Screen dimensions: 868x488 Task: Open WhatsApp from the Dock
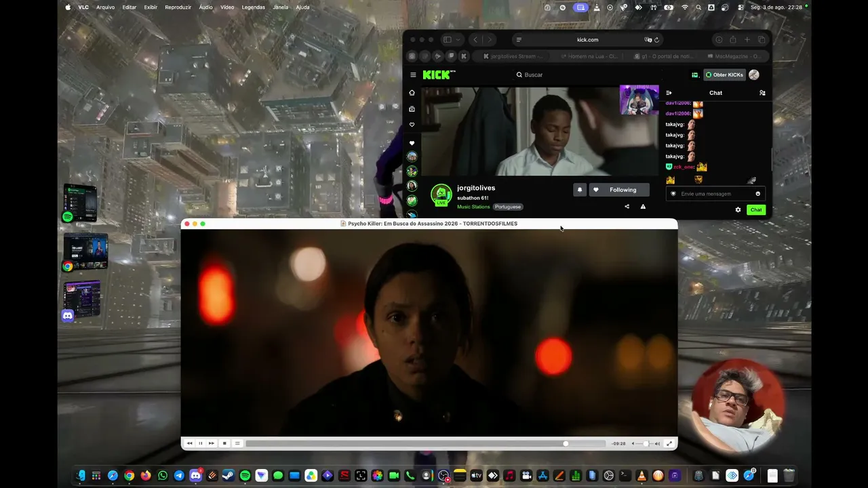tap(163, 476)
